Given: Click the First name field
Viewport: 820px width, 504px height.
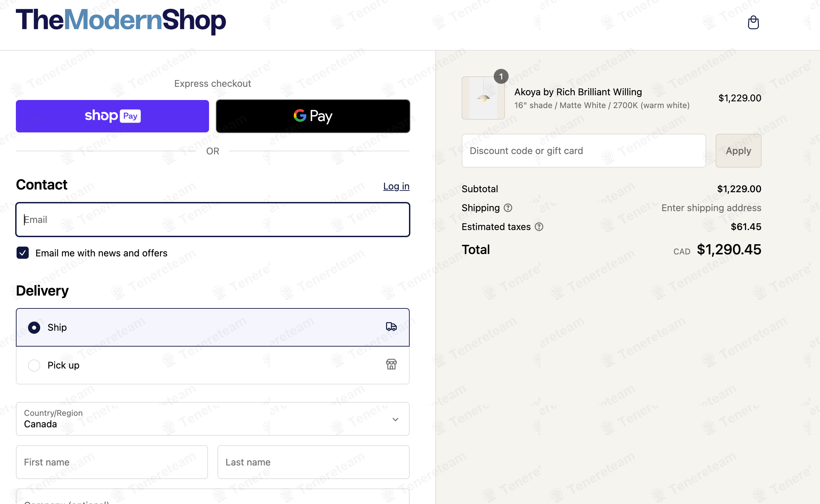Looking at the screenshot, I should [x=112, y=462].
